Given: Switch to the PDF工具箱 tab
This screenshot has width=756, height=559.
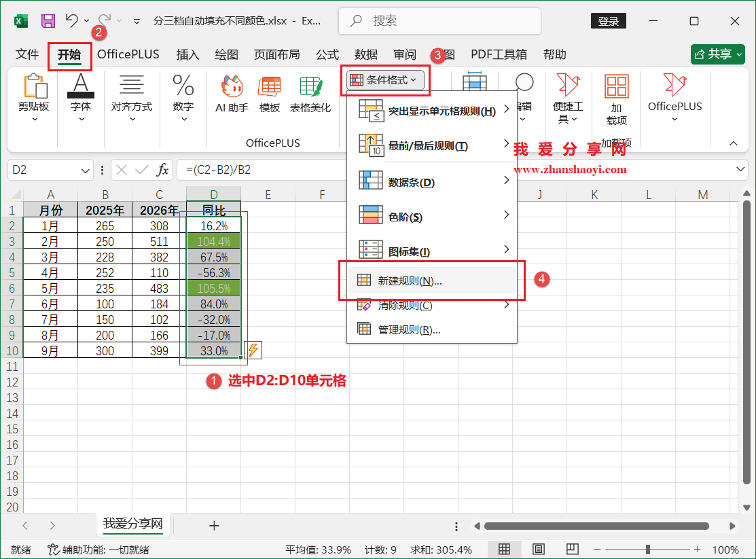Looking at the screenshot, I should pyautogui.click(x=499, y=54).
